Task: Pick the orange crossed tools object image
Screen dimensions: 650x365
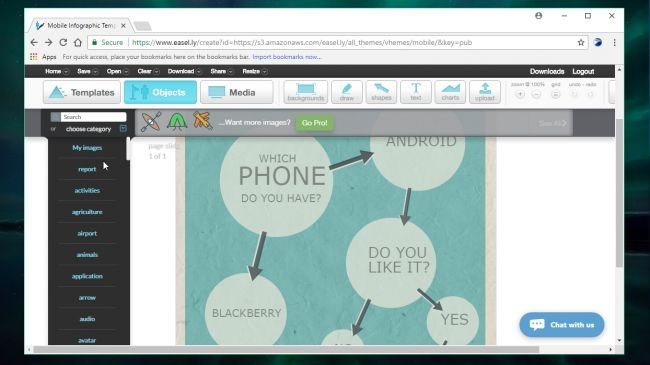Action: coord(202,121)
